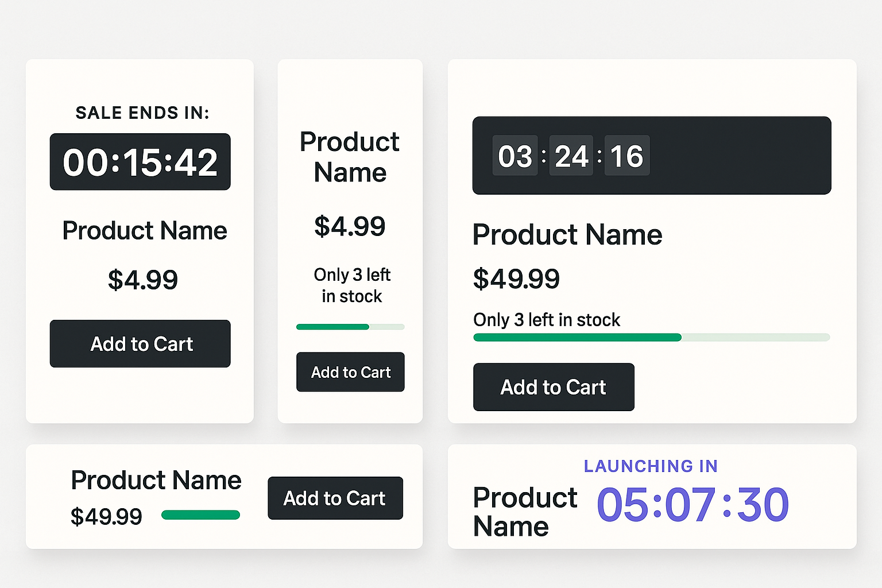
Task: Click the LAUNCHING IN label
Action: [x=651, y=466]
